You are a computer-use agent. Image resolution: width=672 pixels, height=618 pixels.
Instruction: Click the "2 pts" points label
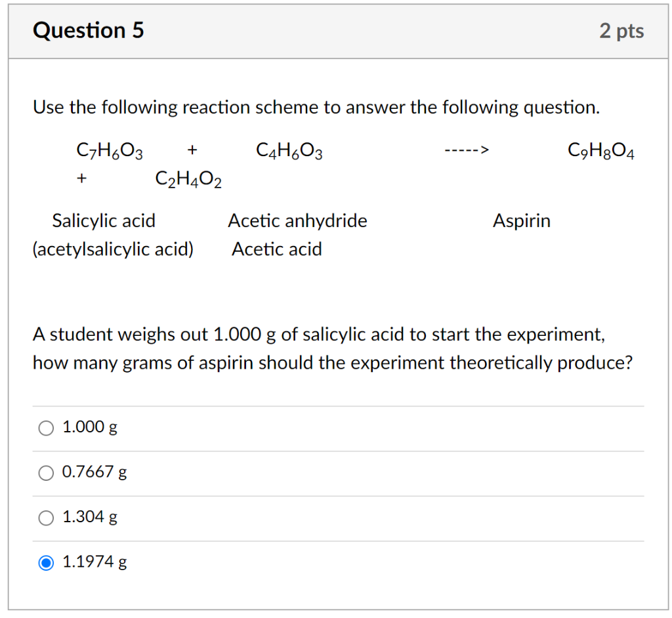[x=621, y=31]
